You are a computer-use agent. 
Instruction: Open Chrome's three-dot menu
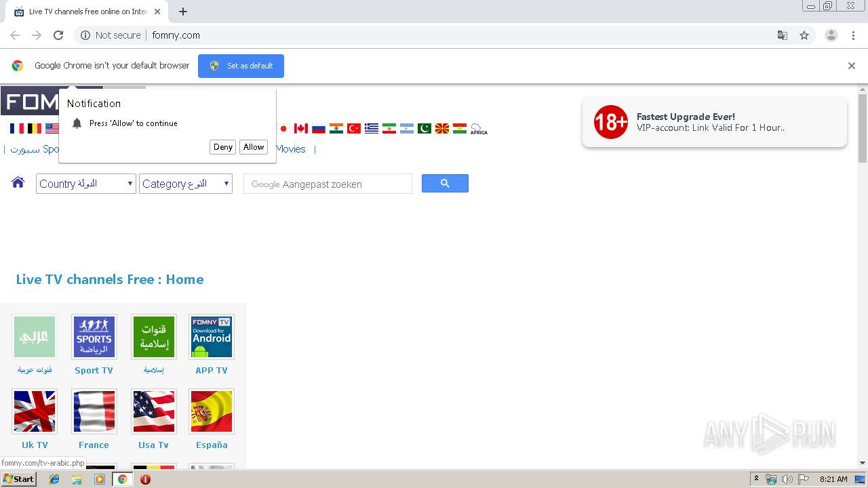(854, 35)
